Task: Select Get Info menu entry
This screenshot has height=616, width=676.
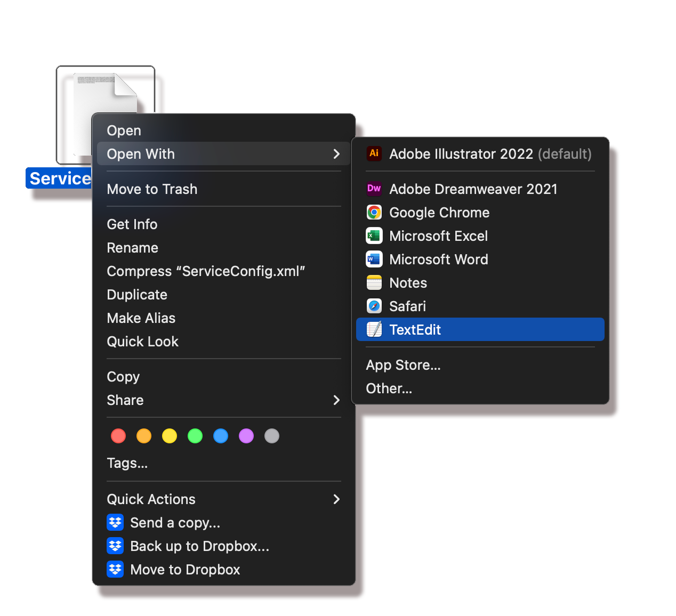Action: [x=224, y=224]
